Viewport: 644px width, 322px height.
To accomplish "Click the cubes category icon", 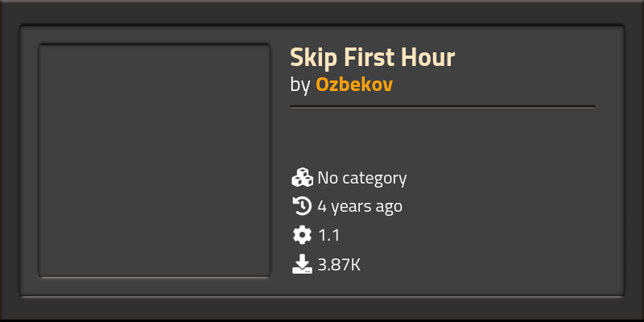I will pos(302,177).
